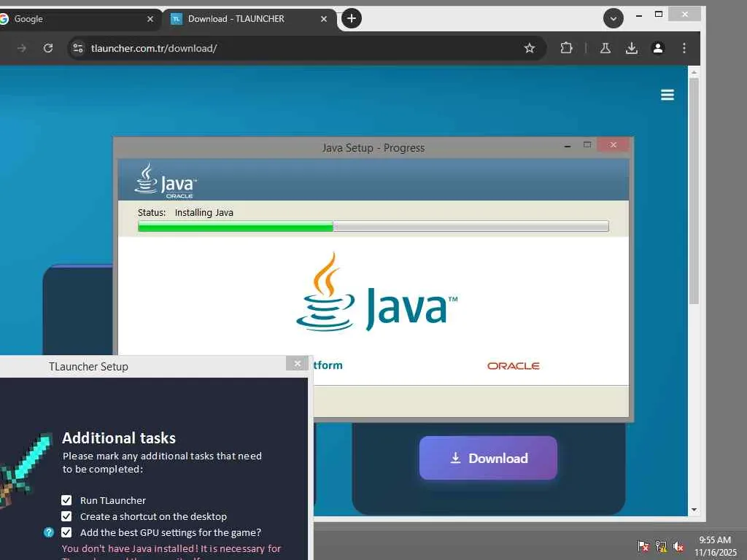Select the Download - TLAUNCHER tab
This screenshot has height=560, width=747.
click(250, 19)
